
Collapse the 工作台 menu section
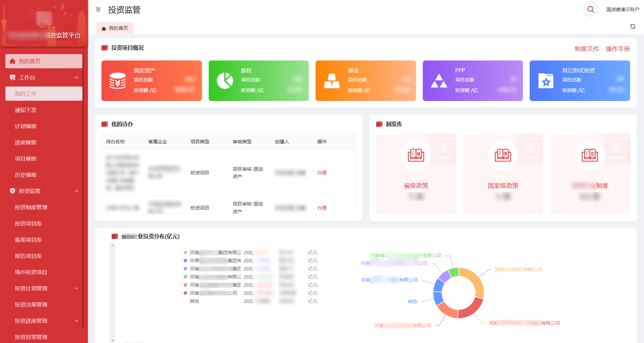[76, 77]
